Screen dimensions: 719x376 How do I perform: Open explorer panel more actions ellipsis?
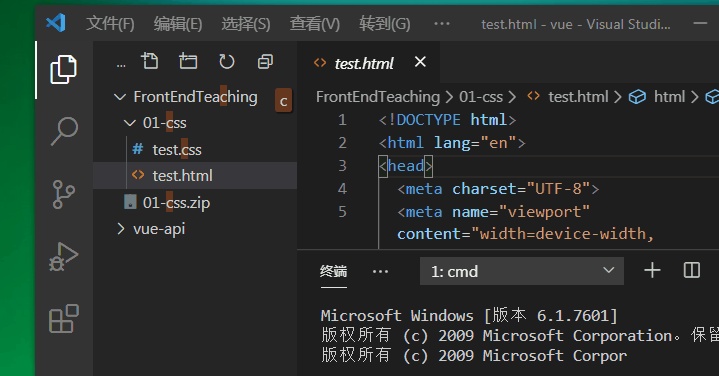pyautogui.click(x=121, y=65)
